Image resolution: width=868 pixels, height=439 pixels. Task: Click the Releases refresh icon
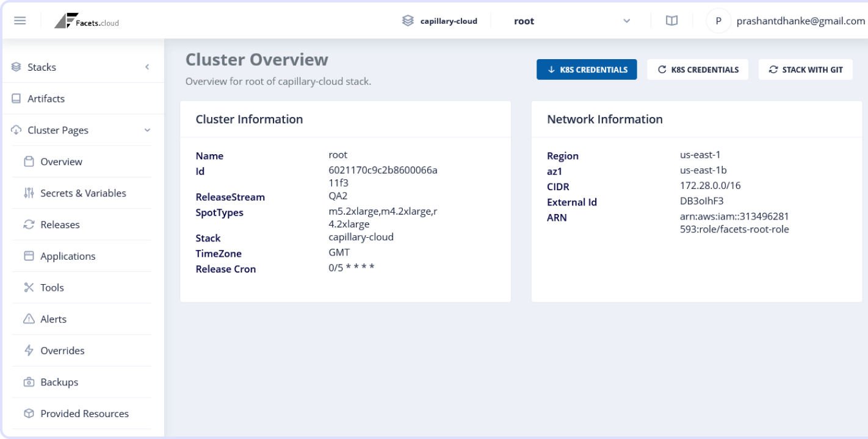29,224
